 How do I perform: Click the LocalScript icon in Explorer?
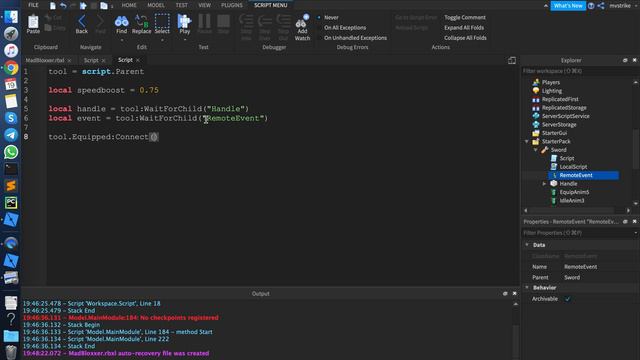[554, 167]
